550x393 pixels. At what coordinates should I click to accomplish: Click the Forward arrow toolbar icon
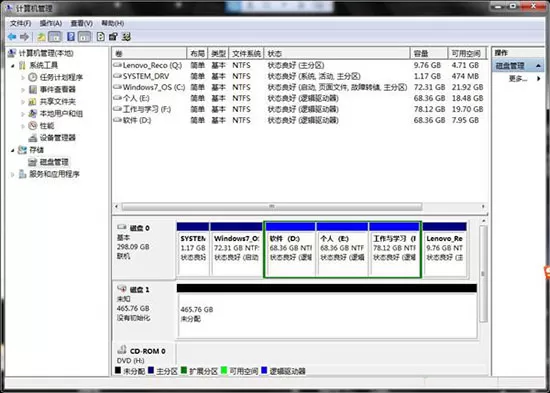tap(25, 36)
